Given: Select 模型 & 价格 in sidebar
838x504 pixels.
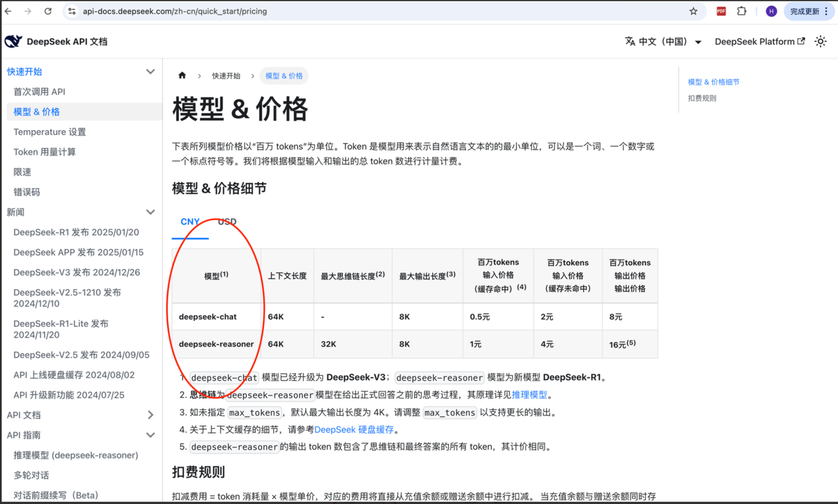Looking at the screenshot, I should coord(84,111).
